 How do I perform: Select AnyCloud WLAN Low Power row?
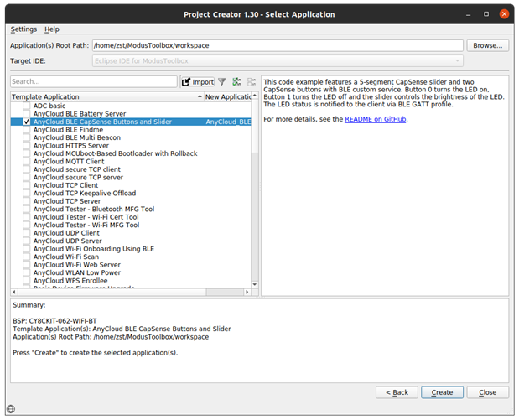(x=131, y=272)
